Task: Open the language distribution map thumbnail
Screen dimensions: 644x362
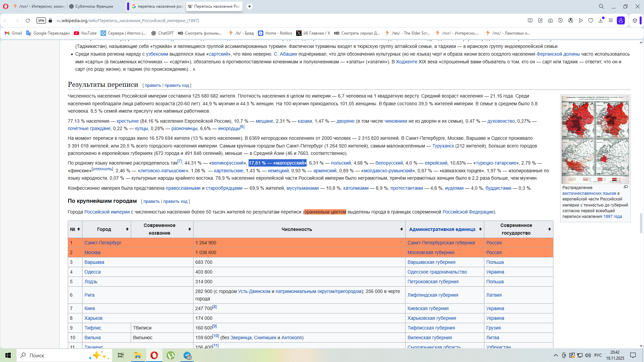Action: [x=595, y=139]
